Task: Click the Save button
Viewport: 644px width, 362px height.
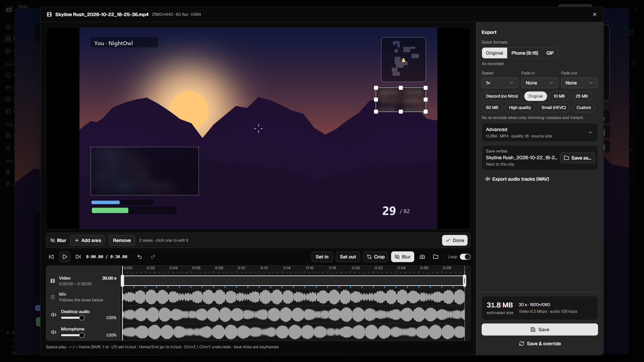Action: click(540, 329)
